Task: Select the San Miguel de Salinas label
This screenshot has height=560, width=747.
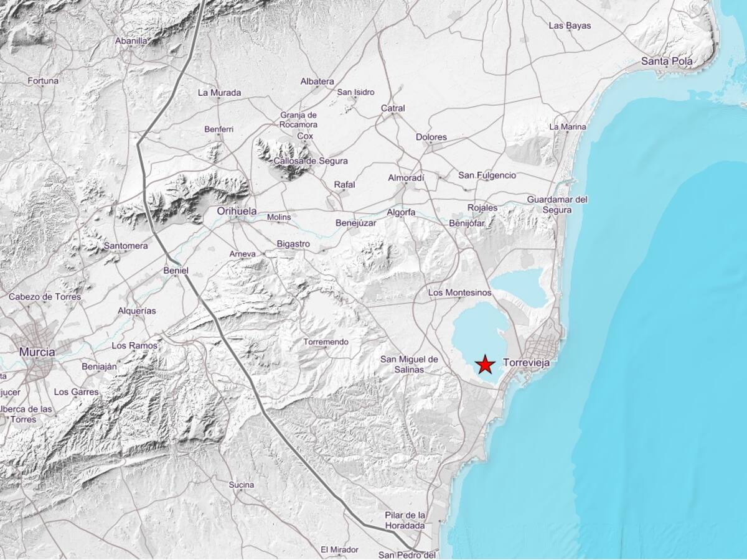Action: (x=409, y=364)
